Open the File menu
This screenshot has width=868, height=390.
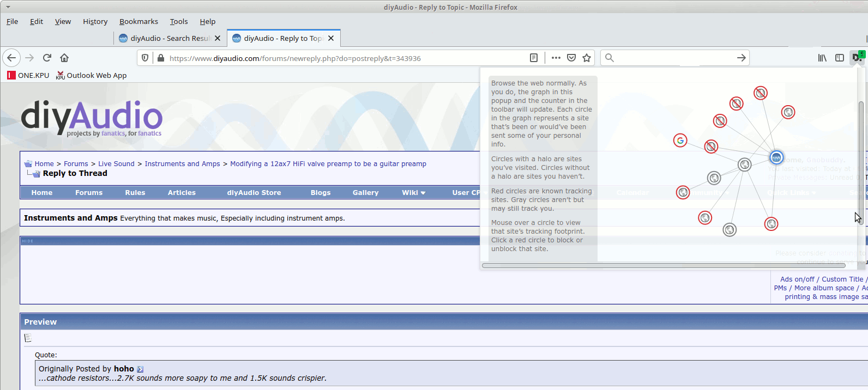pos(13,21)
